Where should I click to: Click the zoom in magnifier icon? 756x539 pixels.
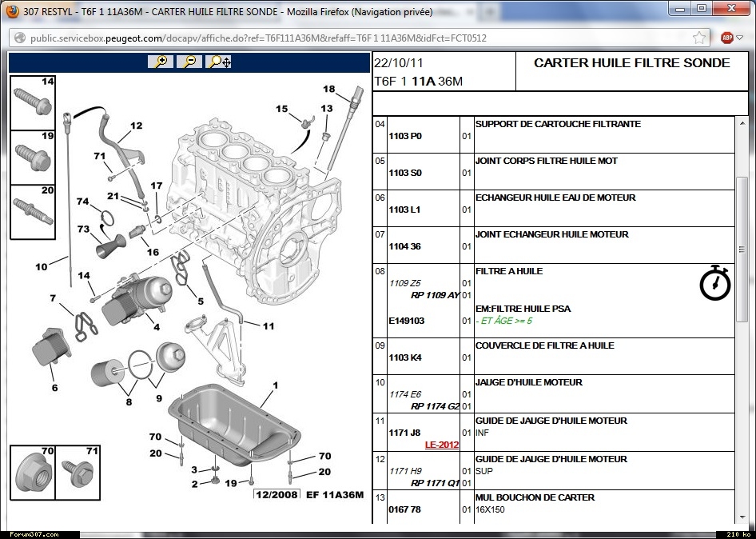tap(161, 62)
